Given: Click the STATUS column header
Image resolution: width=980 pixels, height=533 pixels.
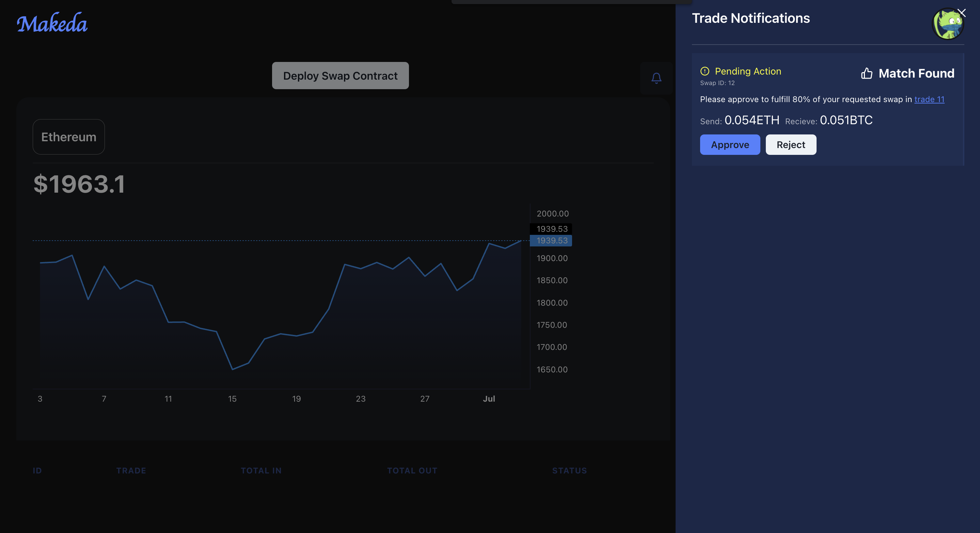Looking at the screenshot, I should (569, 470).
